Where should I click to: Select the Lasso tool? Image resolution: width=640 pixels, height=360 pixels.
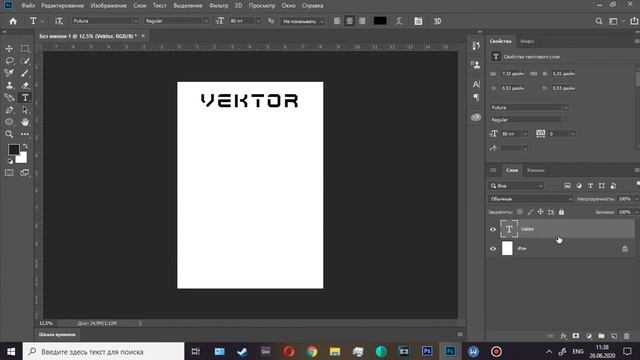9,61
